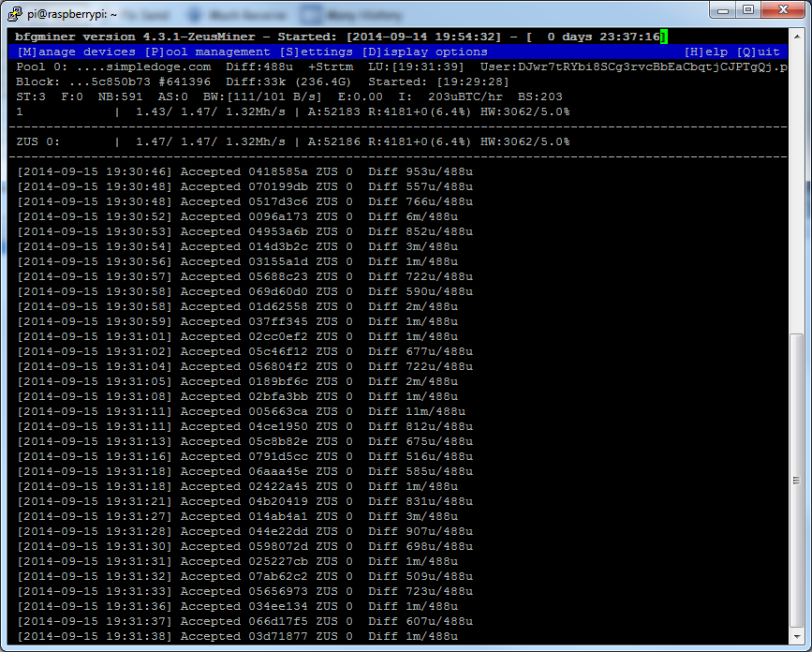Open the [H]elp menu entry
The image size is (812, 652).
click(x=706, y=52)
